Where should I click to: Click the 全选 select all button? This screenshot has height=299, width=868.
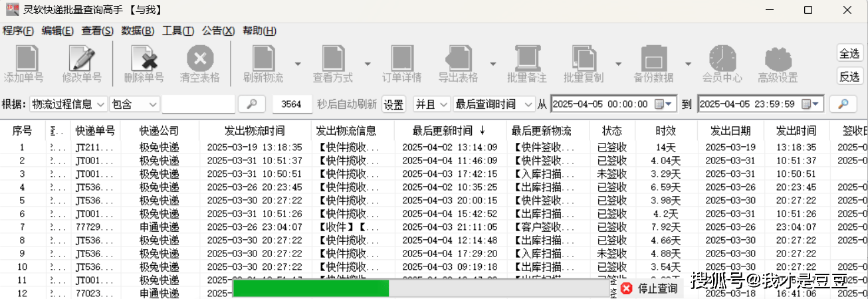pyautogui.click(x=849, y=53)
